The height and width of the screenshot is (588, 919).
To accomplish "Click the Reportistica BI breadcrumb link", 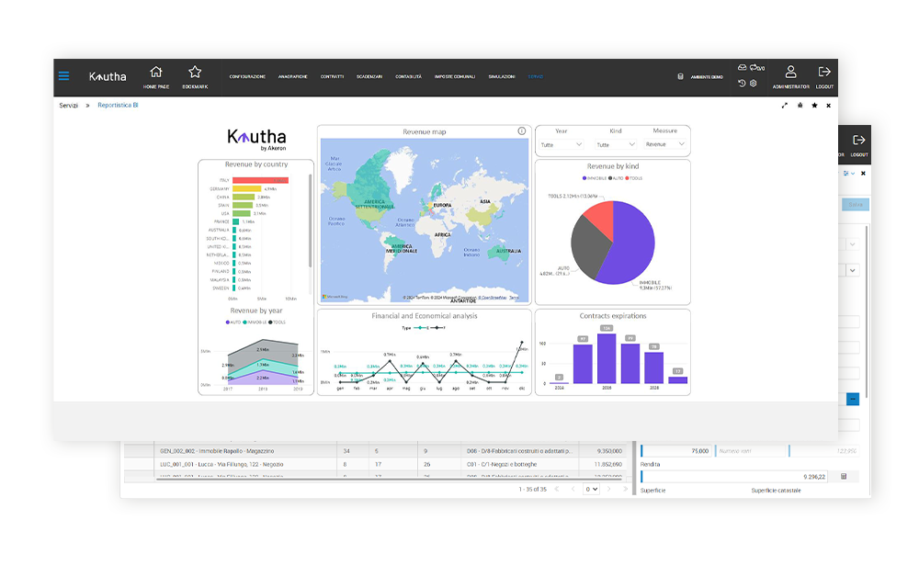I will [x=118, y=106].
